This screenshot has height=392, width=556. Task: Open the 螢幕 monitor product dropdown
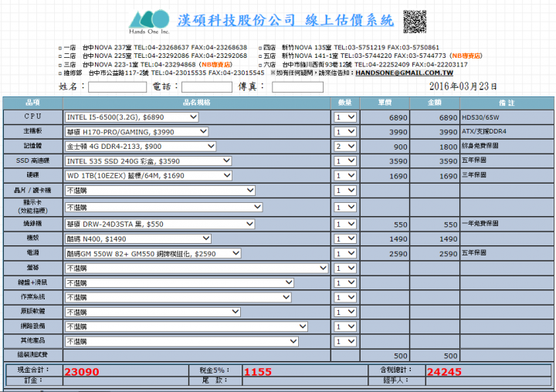point(196,269)
